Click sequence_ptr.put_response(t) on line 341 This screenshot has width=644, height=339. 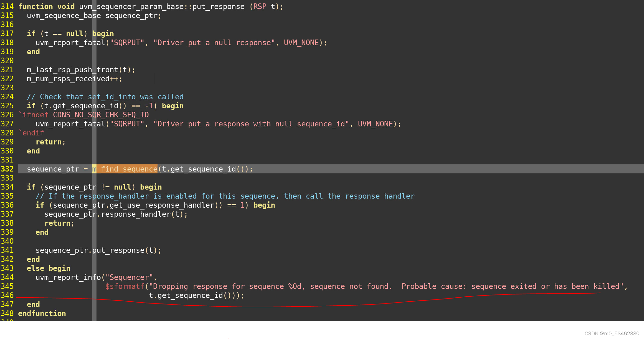tap(98, 250)
